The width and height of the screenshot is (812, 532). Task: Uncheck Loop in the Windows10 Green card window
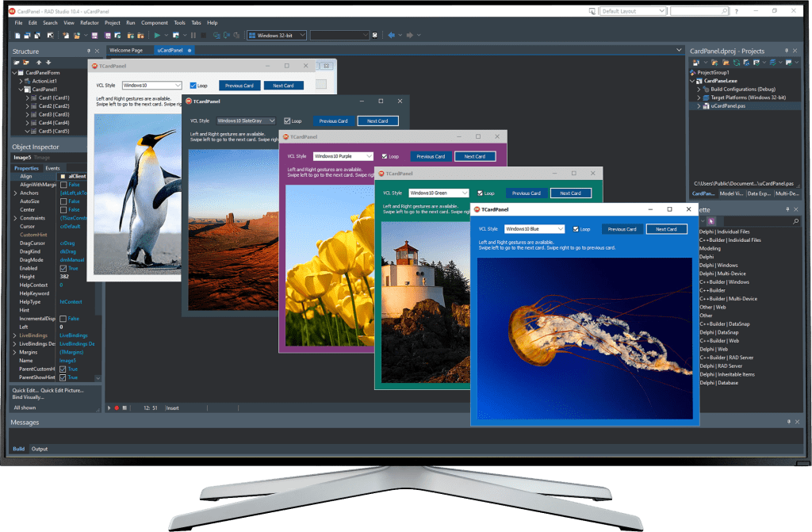pyautogui.click(x=480, y=193)
